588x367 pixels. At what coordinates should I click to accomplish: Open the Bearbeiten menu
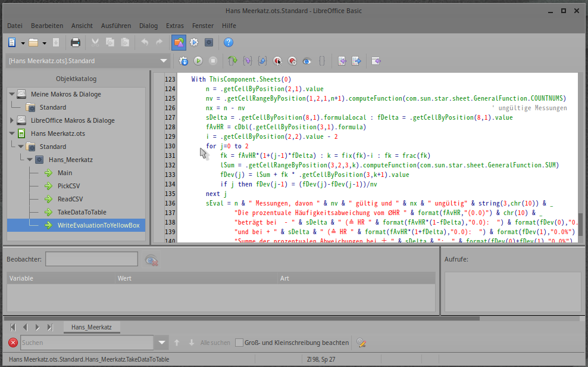pos(47,26)
